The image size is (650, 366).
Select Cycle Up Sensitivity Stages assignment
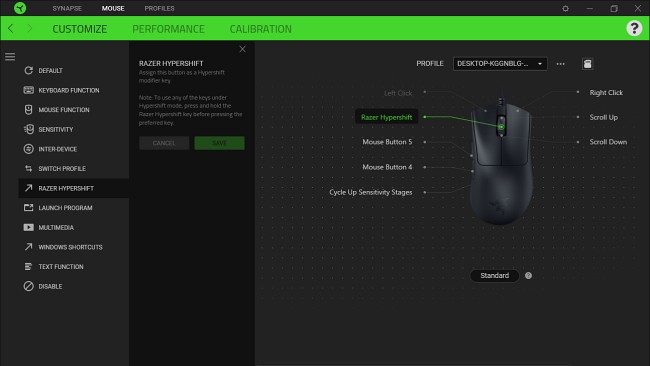(x=371, y=192)
